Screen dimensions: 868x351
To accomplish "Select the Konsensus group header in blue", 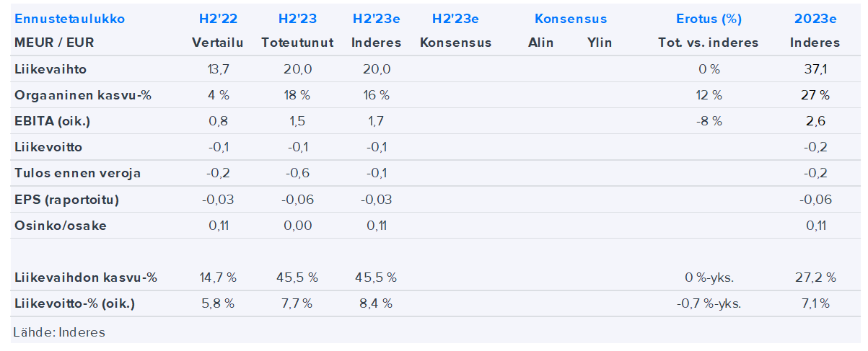I will click(570, 19).
